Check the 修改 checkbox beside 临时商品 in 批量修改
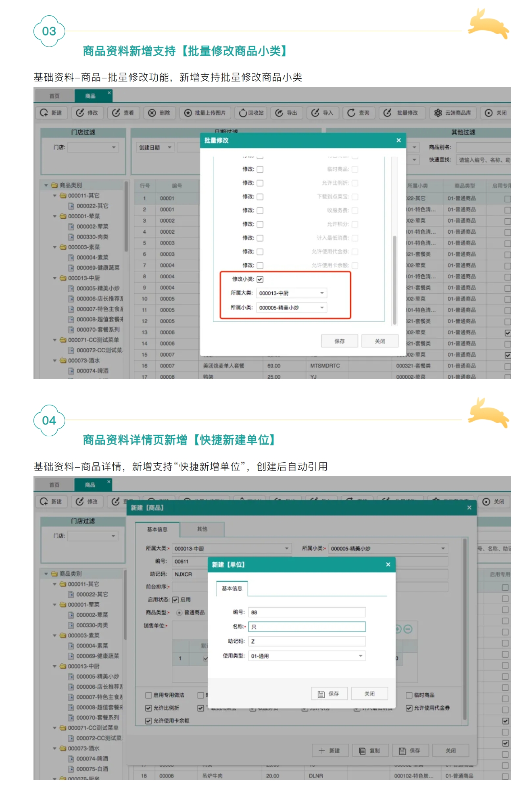 (260, 169)
